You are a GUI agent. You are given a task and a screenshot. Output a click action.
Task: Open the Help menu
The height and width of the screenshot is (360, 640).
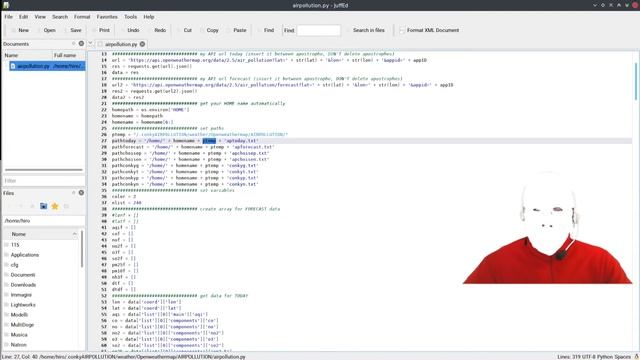tap(149, 17)
